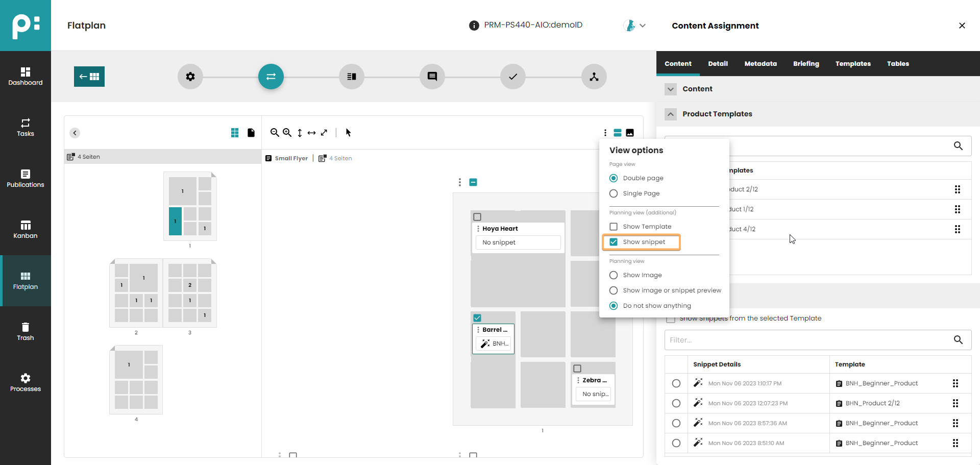Screen dimensions: 980x465
Task: Click the comments step icon in workflow
Action: (432, 77)
